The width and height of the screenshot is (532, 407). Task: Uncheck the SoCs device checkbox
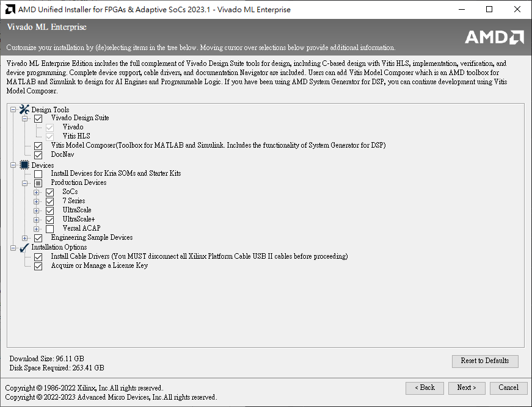point(49,192)
